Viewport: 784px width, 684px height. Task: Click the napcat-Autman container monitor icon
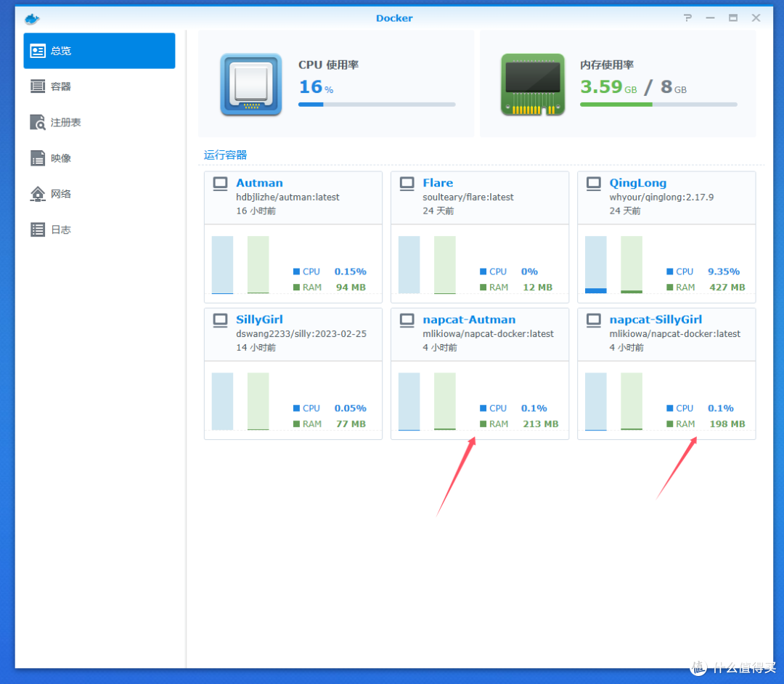point(407,320)
